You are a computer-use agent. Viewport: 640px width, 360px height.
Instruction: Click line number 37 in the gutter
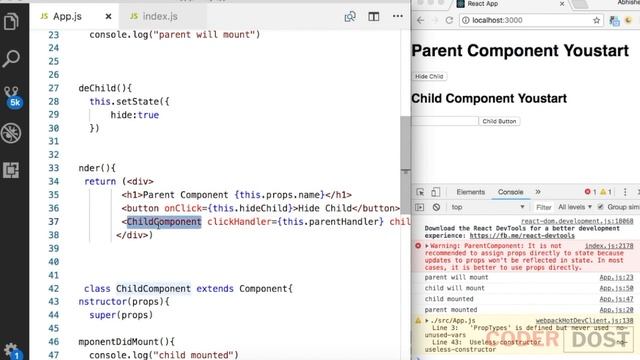[54, 222]
